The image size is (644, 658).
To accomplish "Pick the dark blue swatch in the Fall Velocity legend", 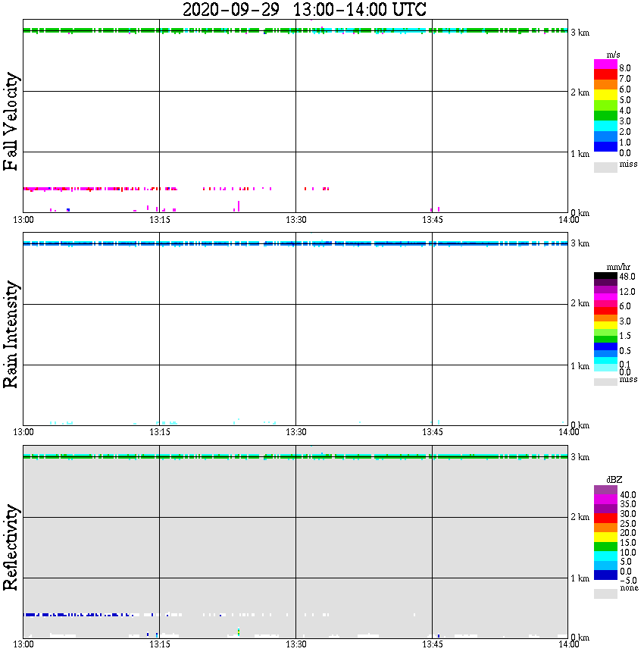I will (605, 146).
